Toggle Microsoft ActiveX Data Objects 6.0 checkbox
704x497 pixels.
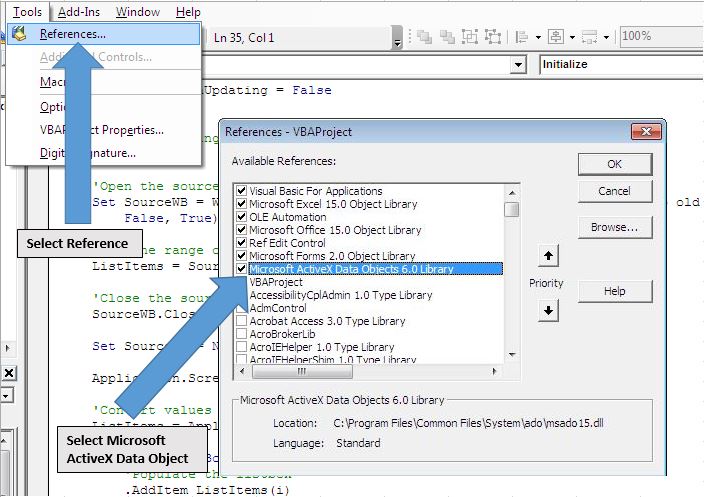tap(242, 268)
